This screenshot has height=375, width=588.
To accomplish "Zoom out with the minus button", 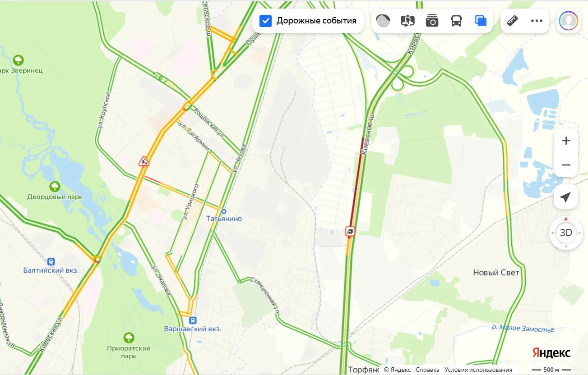I will click(566, 165).
